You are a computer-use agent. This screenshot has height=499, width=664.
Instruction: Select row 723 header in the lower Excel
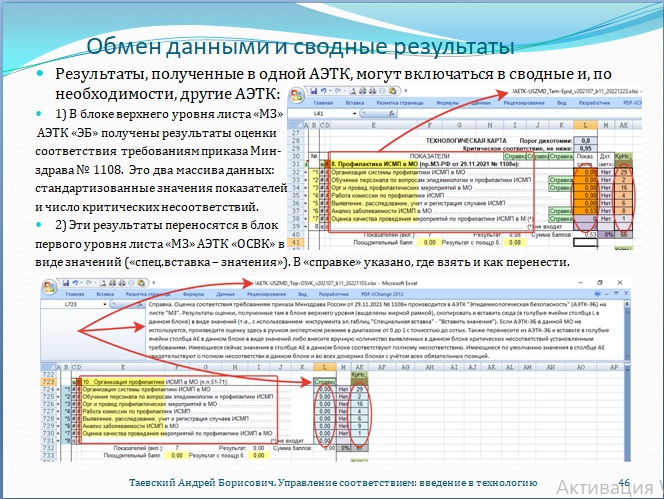(x=48, y=382)
